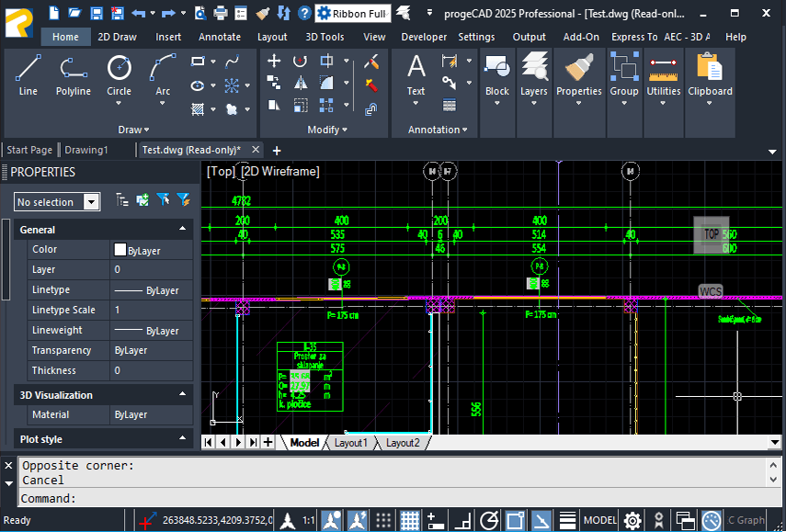Switch to the Annotate ribbon tab
The height and width of the screenshot is (532, 786).
click(220, 37)
